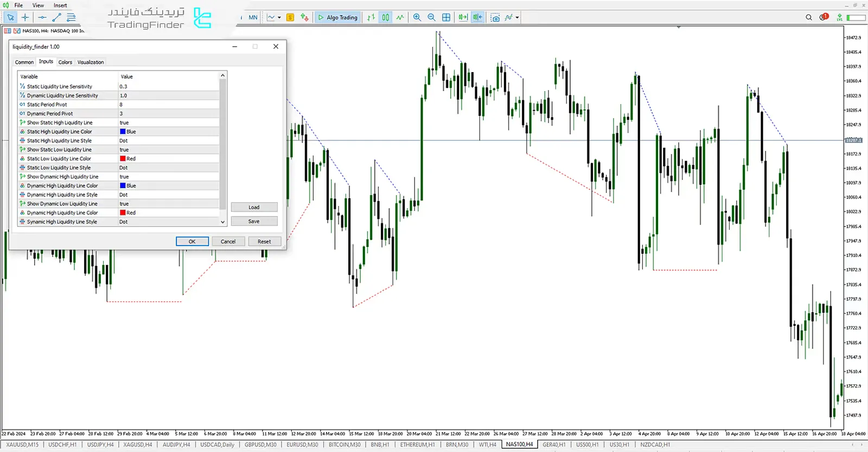Toggle Show Static Low Liquidity Line value
The width and height of the screenshot is (868, 452).
pos(168,150)
